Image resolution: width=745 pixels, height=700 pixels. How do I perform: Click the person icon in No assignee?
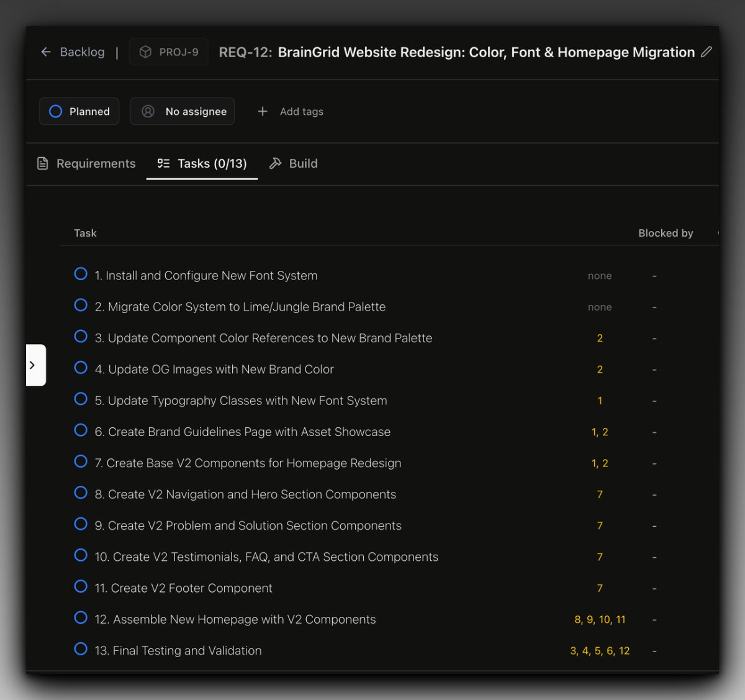tap(148, 111)
